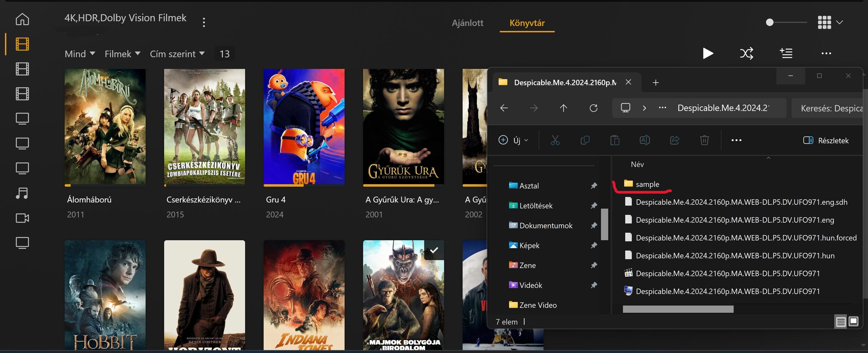Open the video camera library icon in sidebar

(x=22, y=218)
